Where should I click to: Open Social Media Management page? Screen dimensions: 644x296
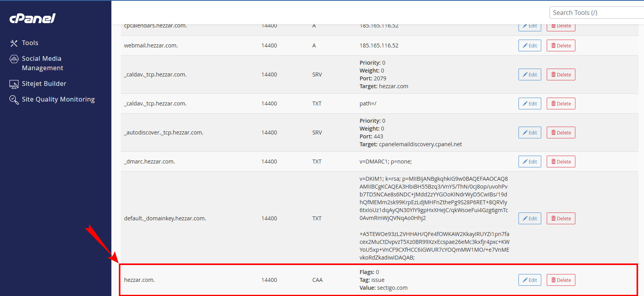coord(42,63)
